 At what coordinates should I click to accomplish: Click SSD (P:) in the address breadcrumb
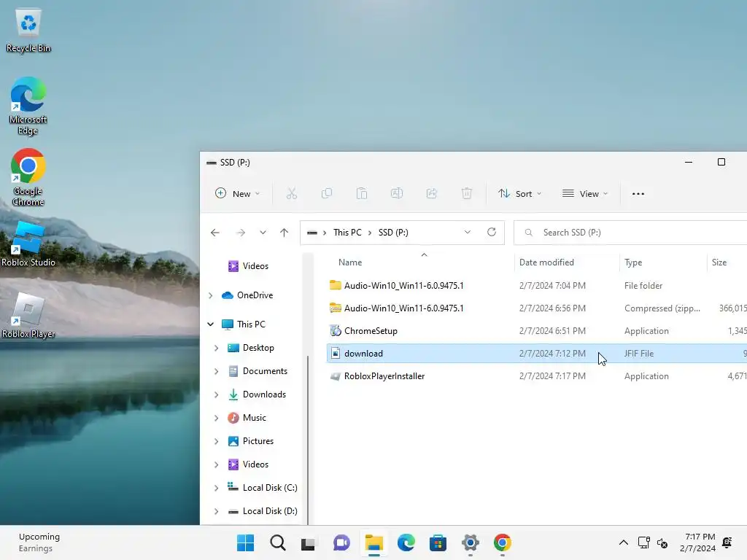point(393,233)
